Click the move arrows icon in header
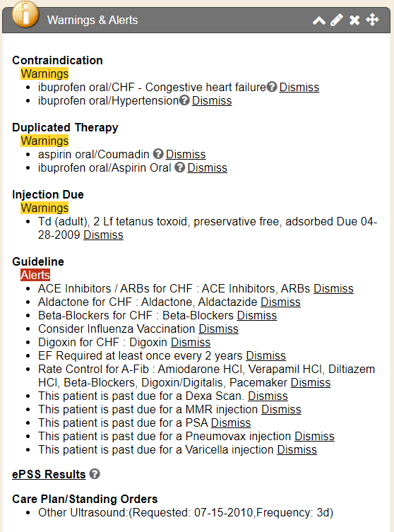Screen dimensions: 394x532 point(372,20)
